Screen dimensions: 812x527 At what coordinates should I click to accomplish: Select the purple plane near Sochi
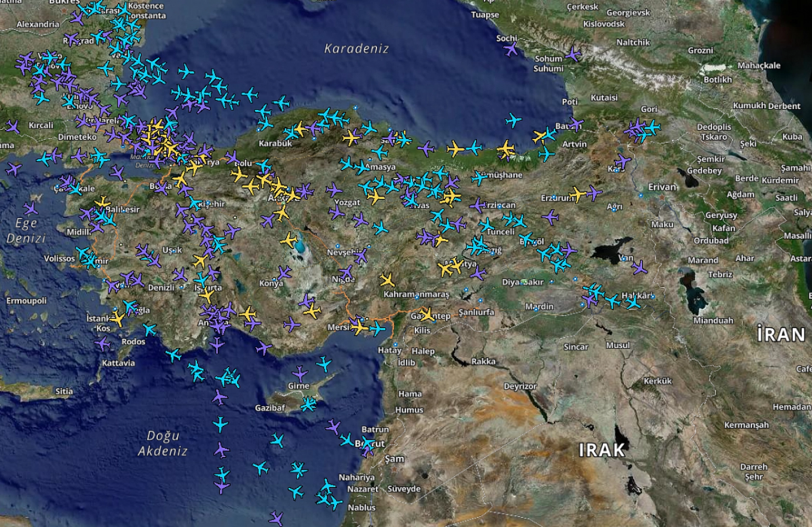pyautogui.click(x=511, y=49)
